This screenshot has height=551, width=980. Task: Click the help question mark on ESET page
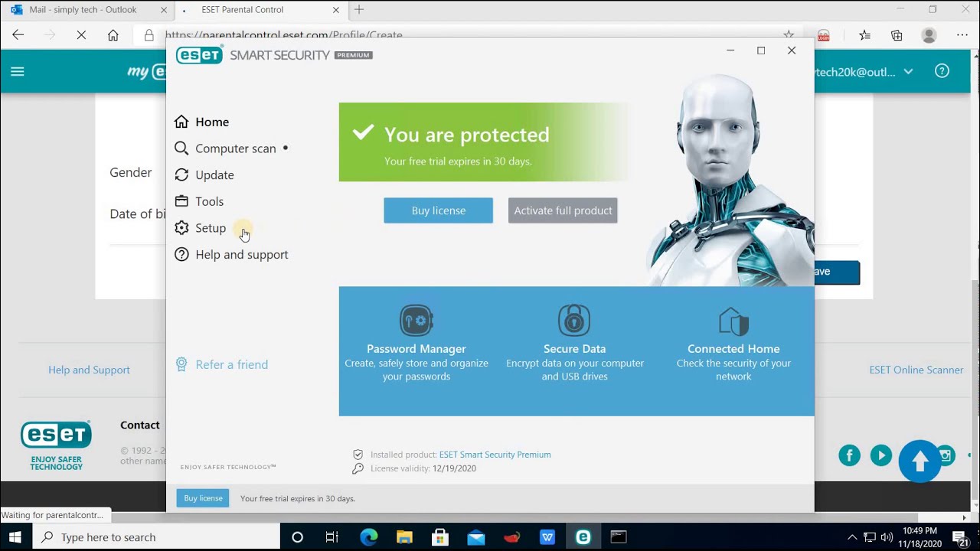(x=942, y=71)
